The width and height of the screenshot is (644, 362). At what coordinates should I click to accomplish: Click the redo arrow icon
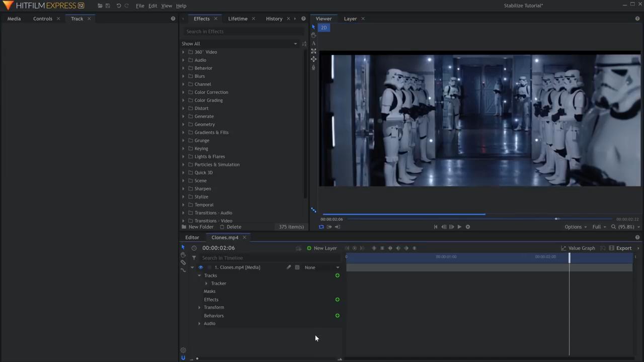pyautogui.click(x=127, y=6)
